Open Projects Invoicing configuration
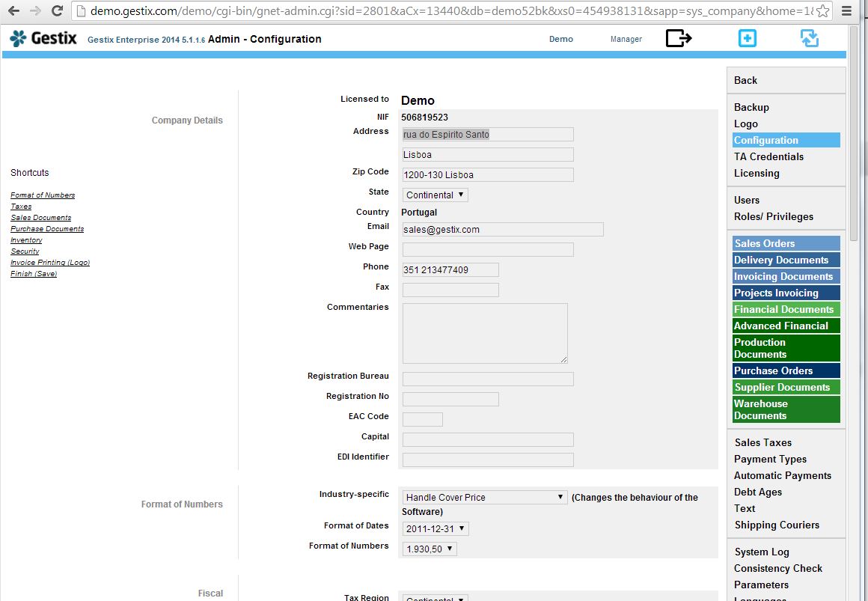Image resolution: width=868 pixels, height=601 pixels. point(786,293)
